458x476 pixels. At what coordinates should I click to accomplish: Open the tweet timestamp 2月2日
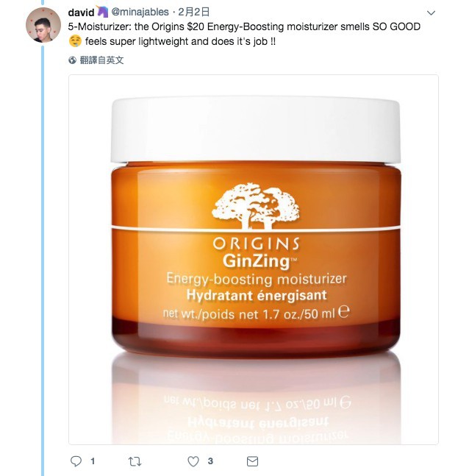(194, 13)
